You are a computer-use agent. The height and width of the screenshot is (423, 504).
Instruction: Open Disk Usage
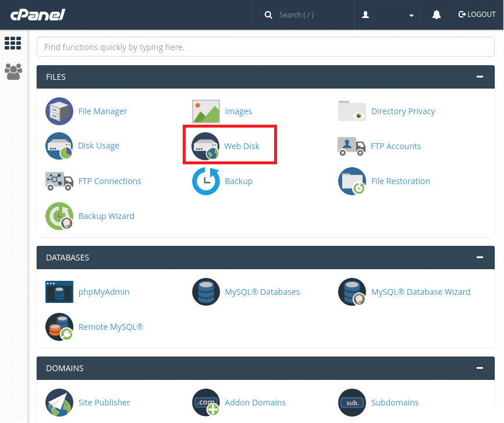coord(98,146)
